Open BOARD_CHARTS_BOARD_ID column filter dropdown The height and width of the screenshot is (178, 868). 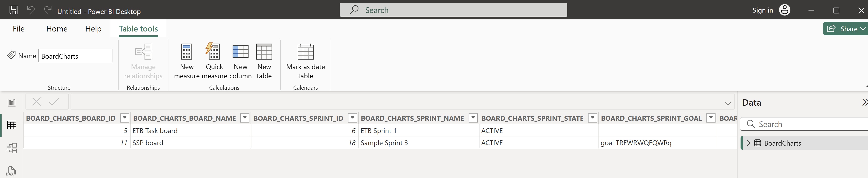click(x=125, y=118)
